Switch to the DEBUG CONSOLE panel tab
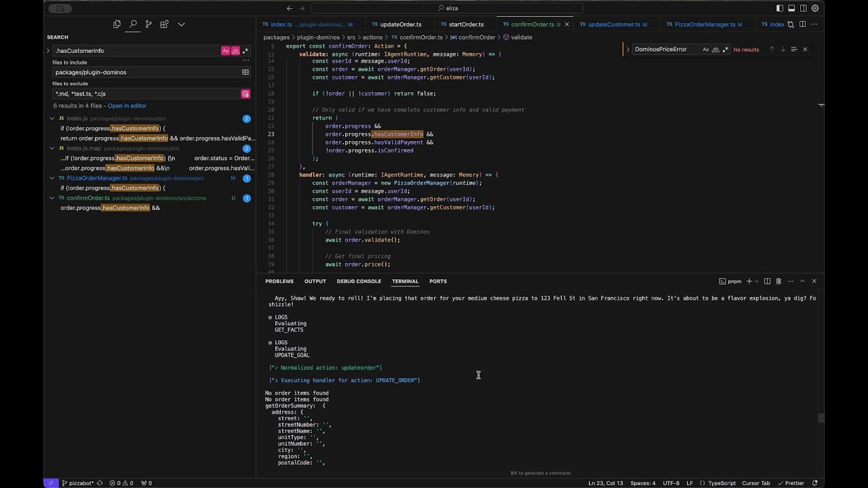 coord(359,281)
